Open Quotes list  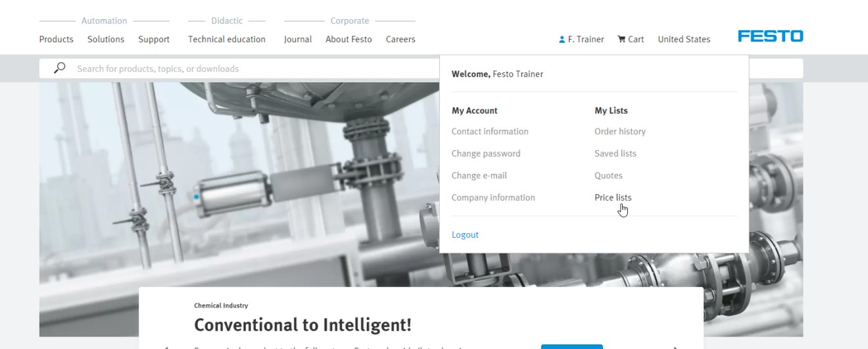[x=608, y=176]
